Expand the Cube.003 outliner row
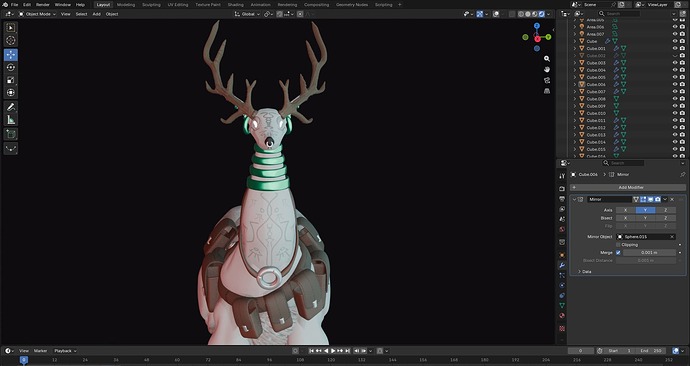The image size is (690, 366). pyautogui.click(x=574, y=63)
